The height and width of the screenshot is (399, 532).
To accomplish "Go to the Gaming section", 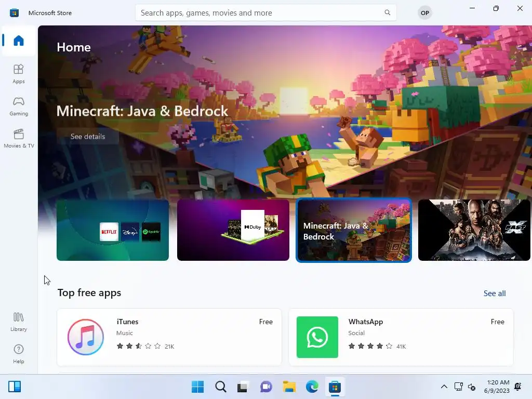I will pyautogui.click(x=19, y=106).
